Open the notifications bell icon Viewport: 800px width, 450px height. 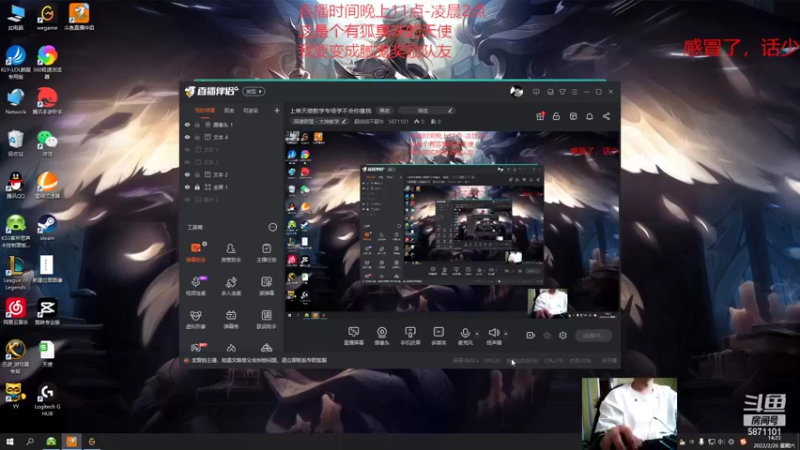click(589, 116)
